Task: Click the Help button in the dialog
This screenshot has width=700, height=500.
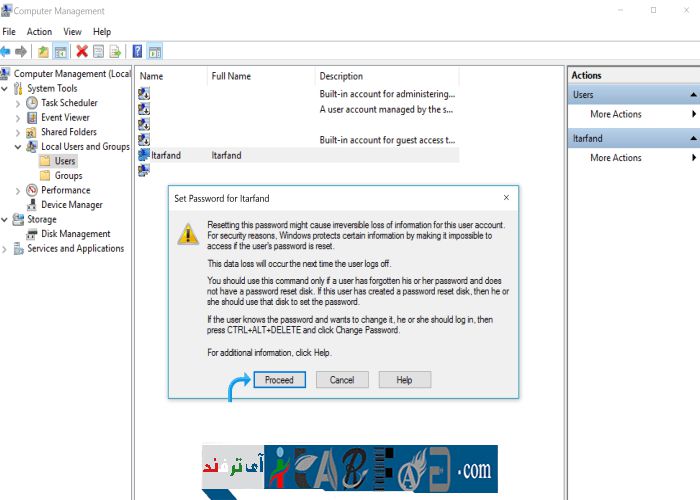Action: coord(404,380)
